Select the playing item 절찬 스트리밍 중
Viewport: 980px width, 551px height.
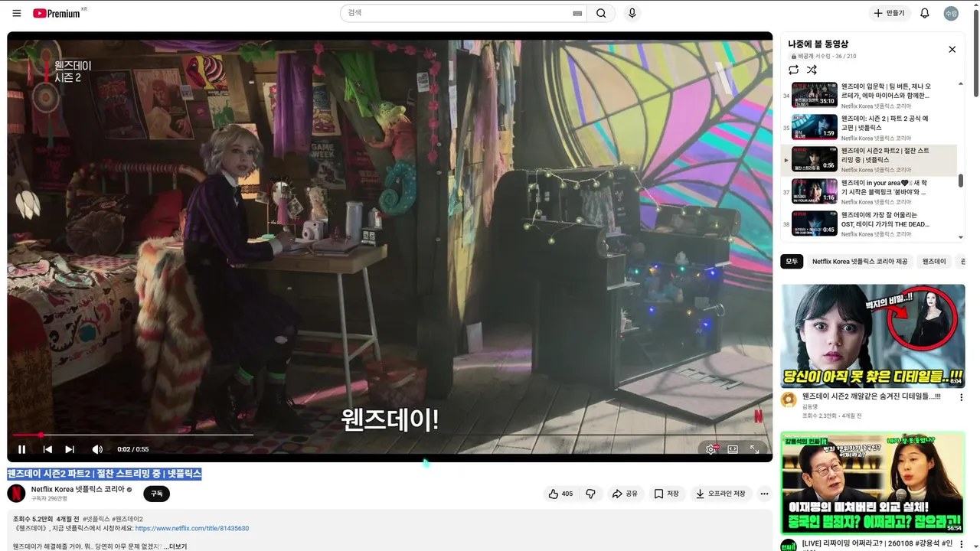[x=869, y=159]
